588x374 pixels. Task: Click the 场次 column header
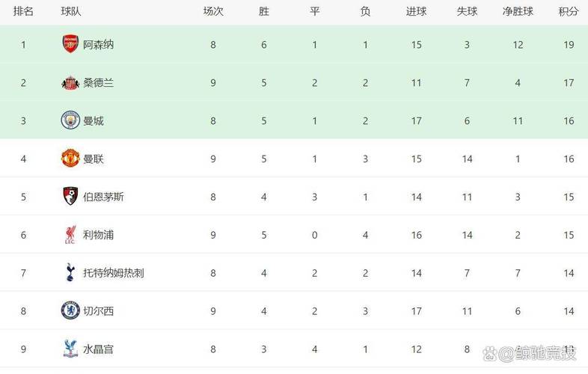click(213, 12)
